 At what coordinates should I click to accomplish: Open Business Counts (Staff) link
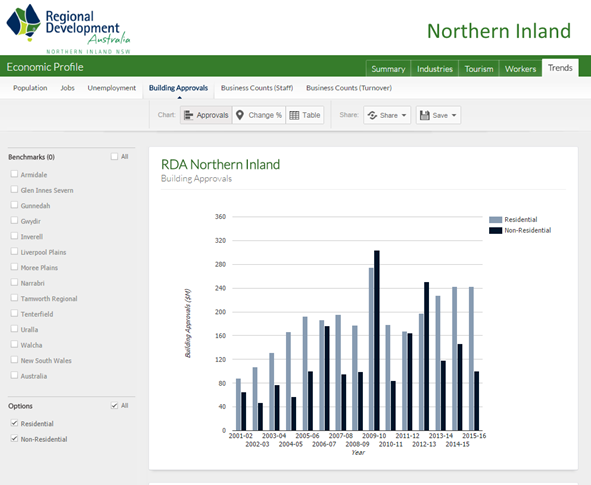257,88
